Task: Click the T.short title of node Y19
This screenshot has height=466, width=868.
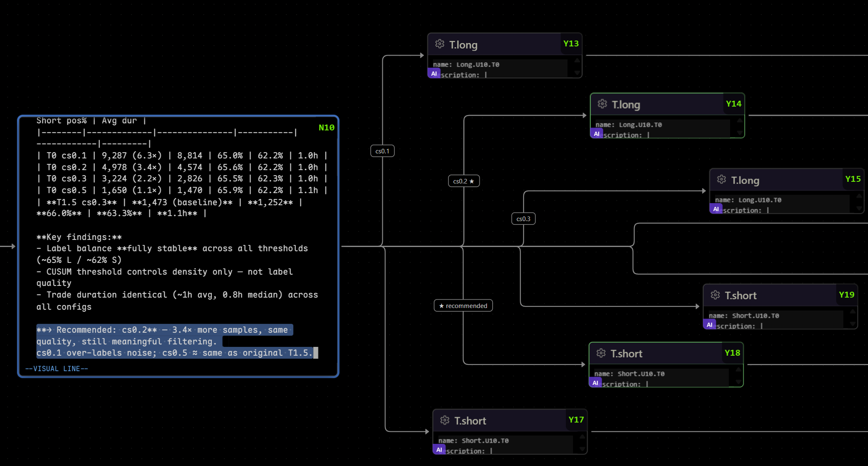Action: pyautogui.click(x=741, y=296)
